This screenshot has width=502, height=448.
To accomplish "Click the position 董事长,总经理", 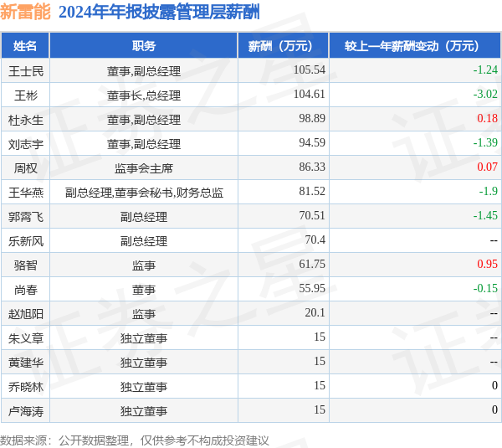I will 144,95.
